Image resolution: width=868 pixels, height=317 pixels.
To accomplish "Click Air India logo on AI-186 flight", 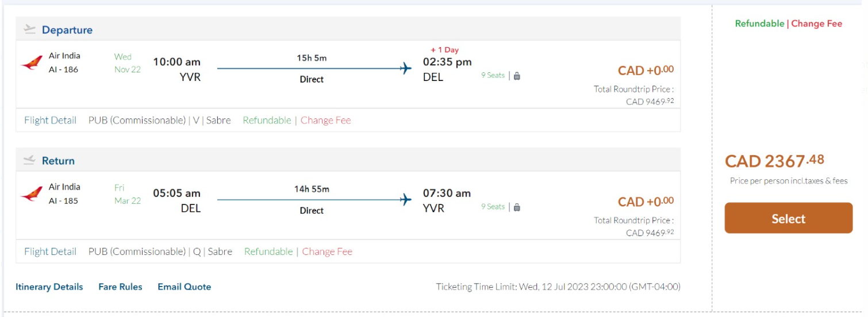I will (32, 63).
